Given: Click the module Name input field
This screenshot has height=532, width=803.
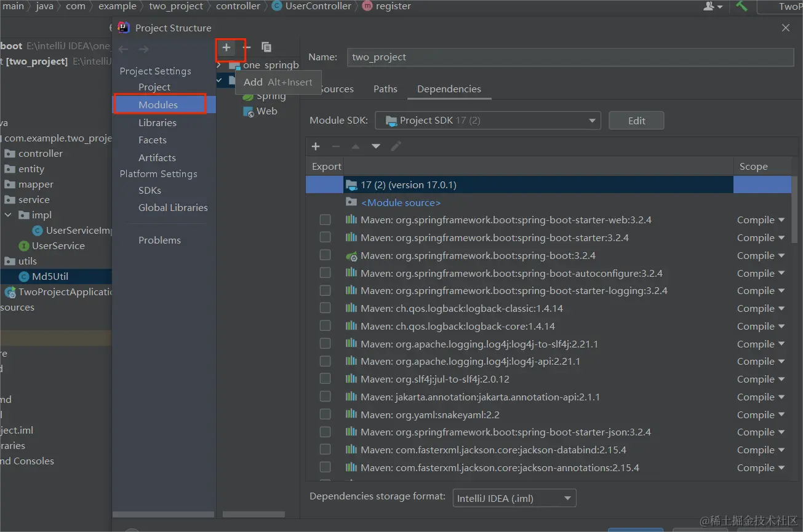Looking at the screenshot, I should 570,57.
